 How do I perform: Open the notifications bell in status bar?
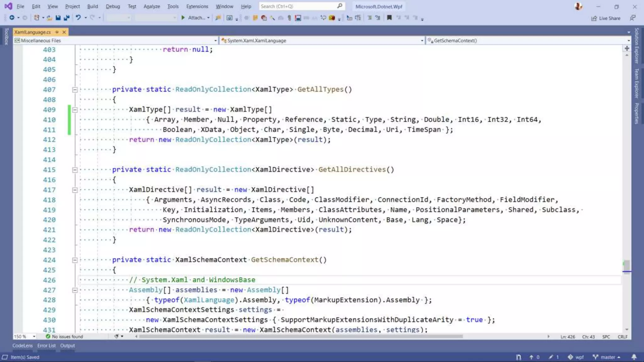pos(634,357)
